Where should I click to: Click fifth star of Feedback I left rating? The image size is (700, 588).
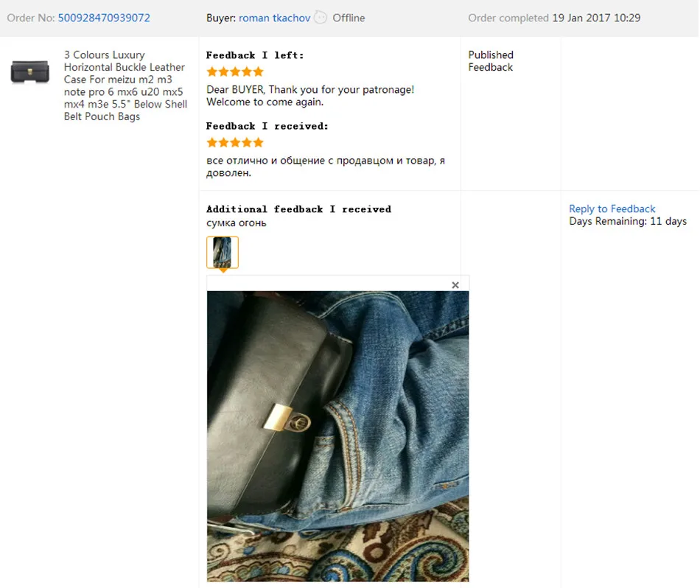259,71
